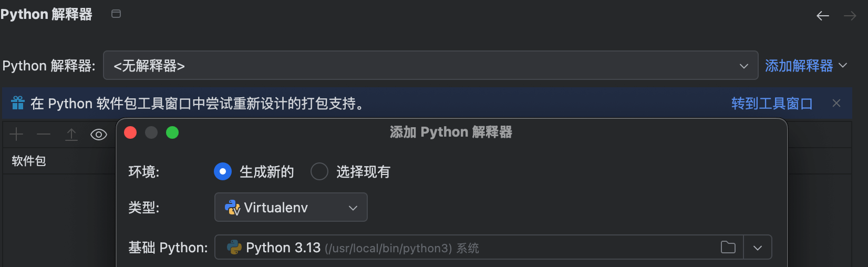Dismiss the packaging notification banner

point(836,103)
